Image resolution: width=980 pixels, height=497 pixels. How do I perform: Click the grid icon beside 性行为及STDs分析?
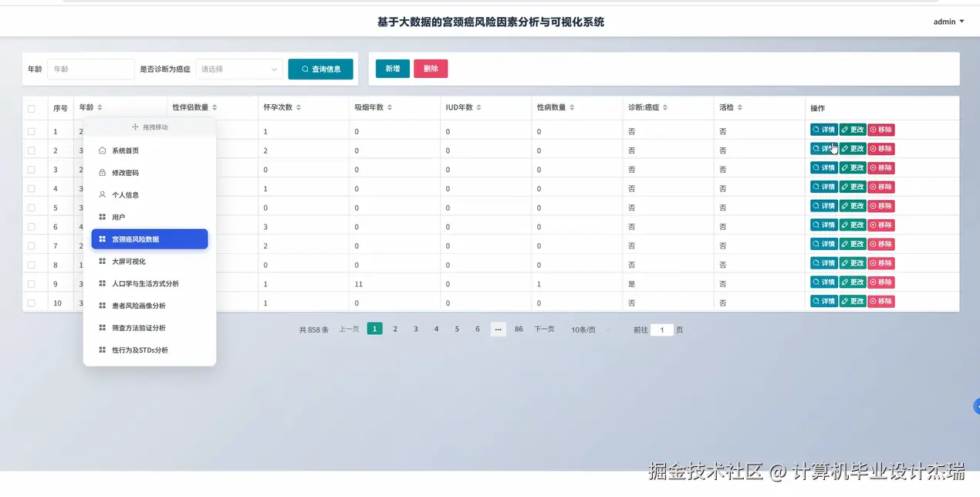click(x=103, y=350)
